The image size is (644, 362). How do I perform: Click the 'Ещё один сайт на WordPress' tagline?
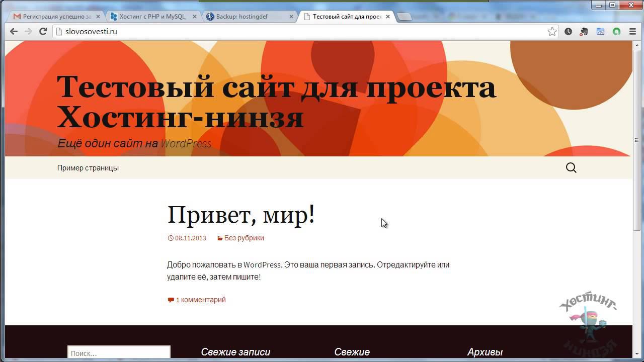pyautogui.click(x=134, y=144)
